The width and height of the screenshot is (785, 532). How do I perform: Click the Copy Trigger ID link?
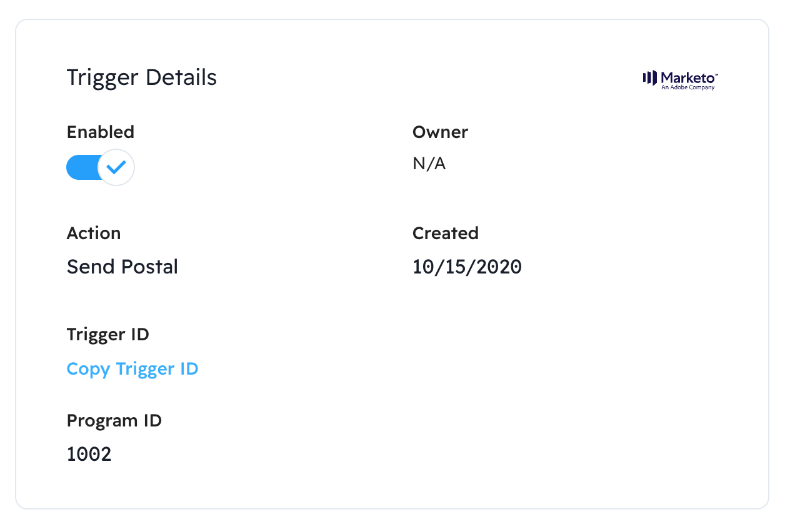pos(132,369)
